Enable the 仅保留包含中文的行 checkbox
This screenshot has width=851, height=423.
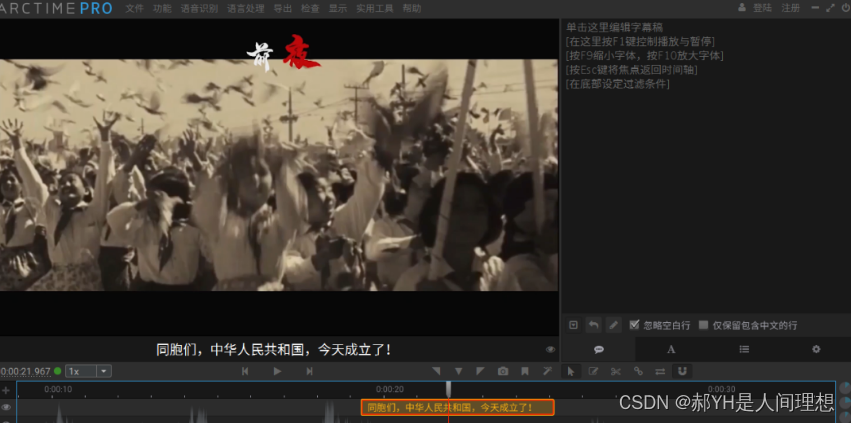pos(703,325)
